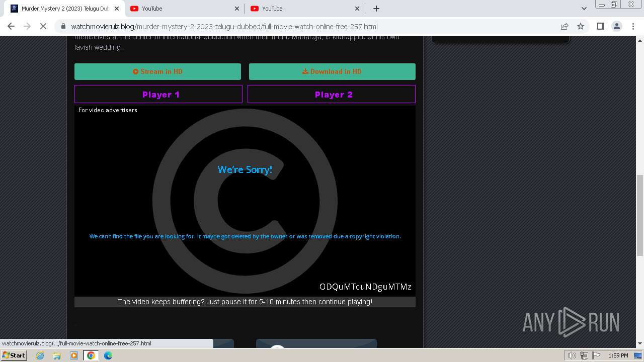Click the file not found message

[x=245, y=236]
